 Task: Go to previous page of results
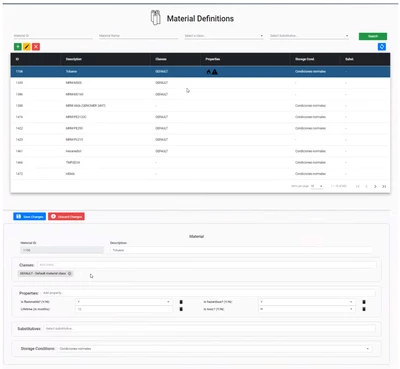click(x=366, y=186)
